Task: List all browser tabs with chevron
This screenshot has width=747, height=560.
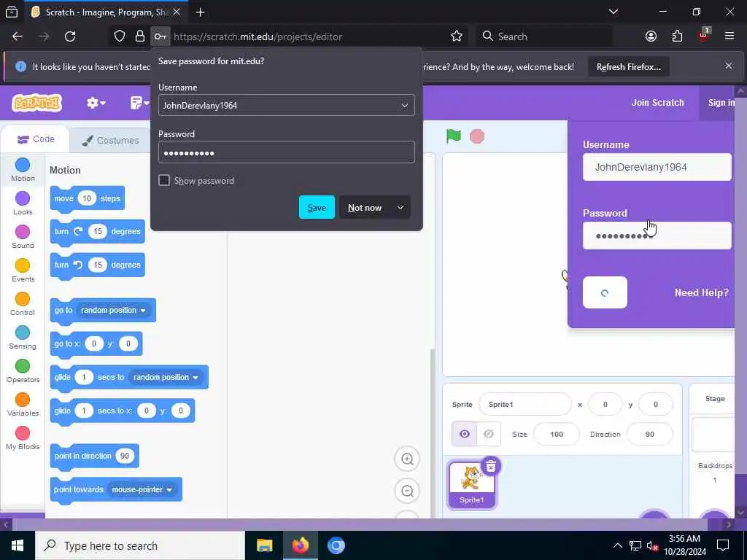Action: (613, 12)
